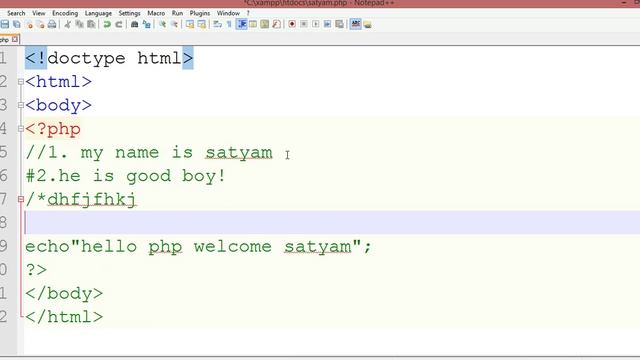Toggle the highlighted indent guide button
640x360 pixels.
(242, 24)
